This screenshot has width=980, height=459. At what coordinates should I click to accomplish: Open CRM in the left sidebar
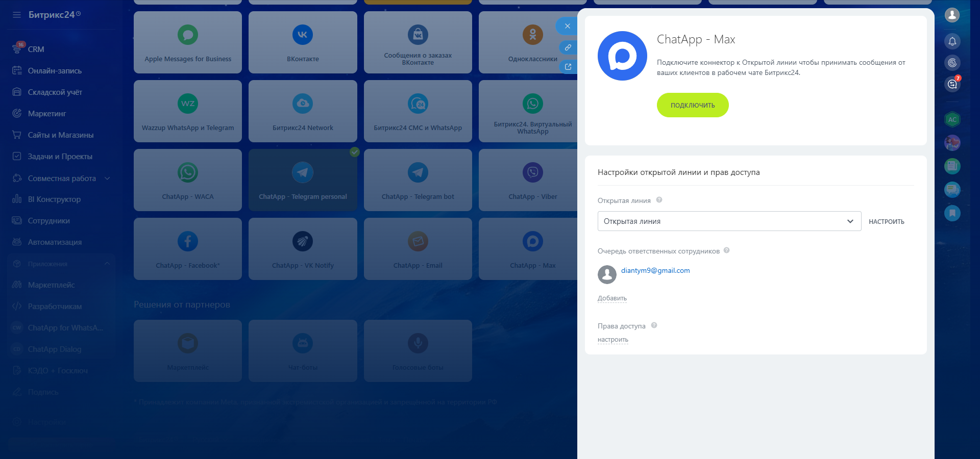36,49
